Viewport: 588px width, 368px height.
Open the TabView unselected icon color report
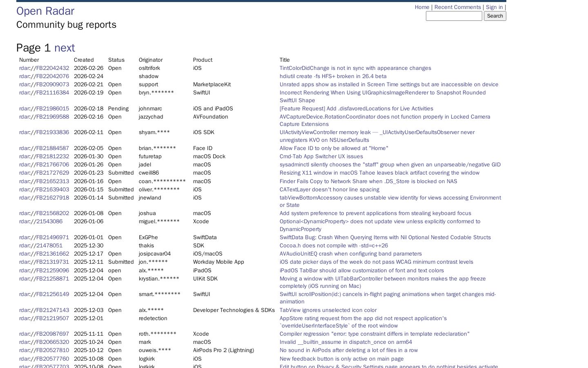[328, 310]
